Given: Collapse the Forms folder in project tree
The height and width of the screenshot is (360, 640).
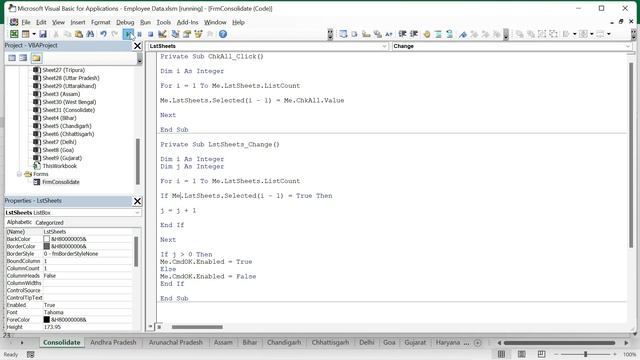Looking at the screenshot, I should [19, 174].
